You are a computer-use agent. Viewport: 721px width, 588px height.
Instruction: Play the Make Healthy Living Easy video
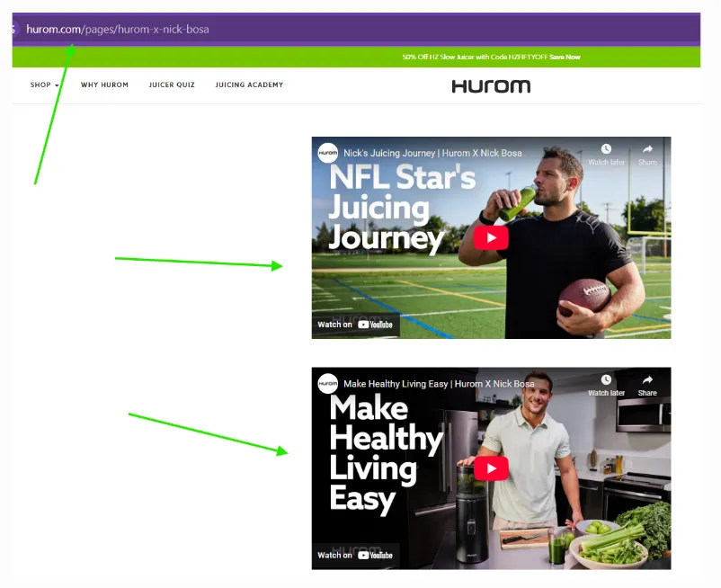[491, 468]
